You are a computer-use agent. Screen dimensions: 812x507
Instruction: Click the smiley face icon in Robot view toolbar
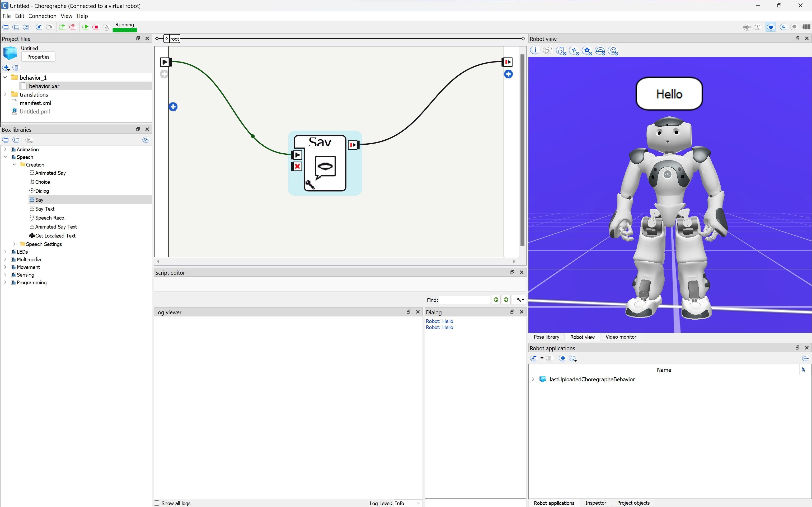pos(613,51)
